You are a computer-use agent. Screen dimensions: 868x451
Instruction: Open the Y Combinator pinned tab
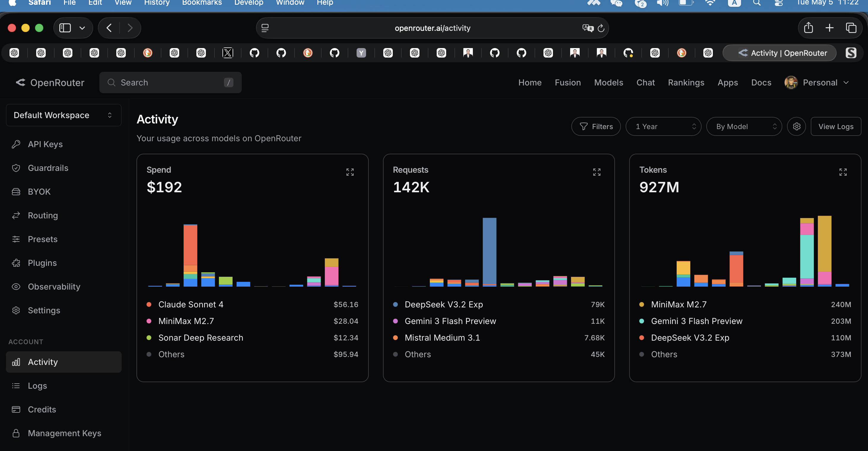point(361,53)
